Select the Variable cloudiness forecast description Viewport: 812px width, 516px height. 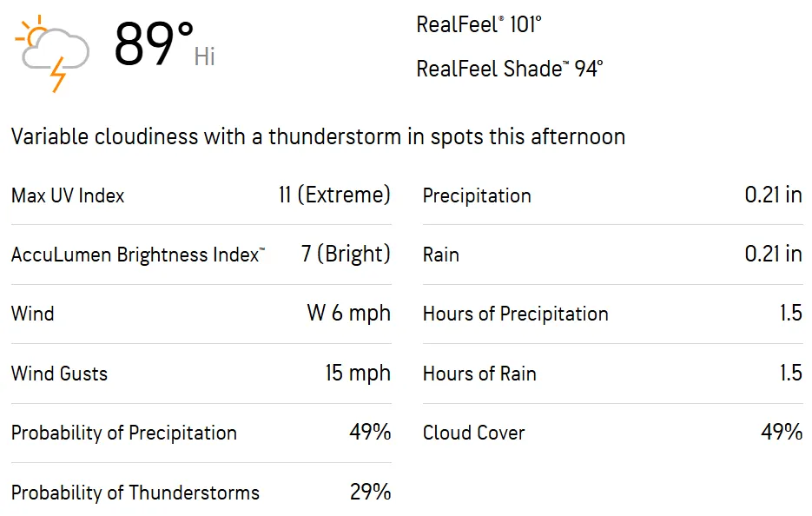coord(318,136)
